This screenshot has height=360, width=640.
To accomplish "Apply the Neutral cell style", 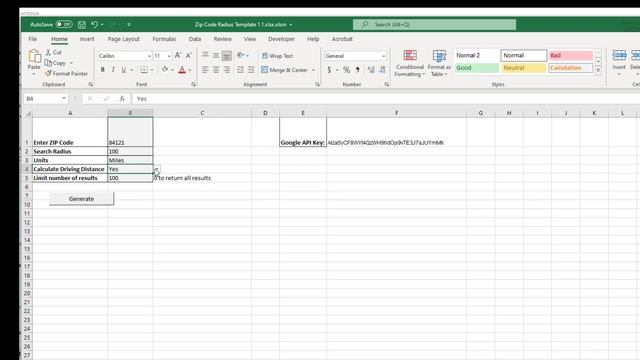I will pyautogui.click(x=524, y=68).
